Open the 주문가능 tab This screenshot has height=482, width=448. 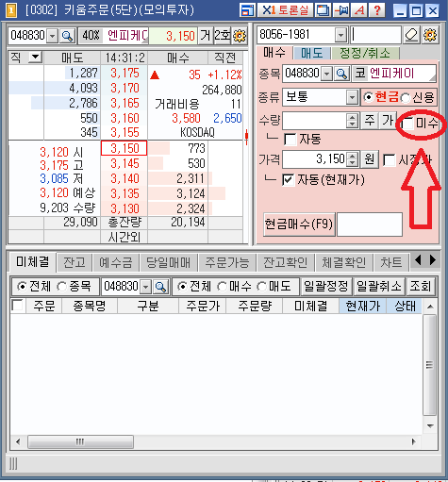227,262
